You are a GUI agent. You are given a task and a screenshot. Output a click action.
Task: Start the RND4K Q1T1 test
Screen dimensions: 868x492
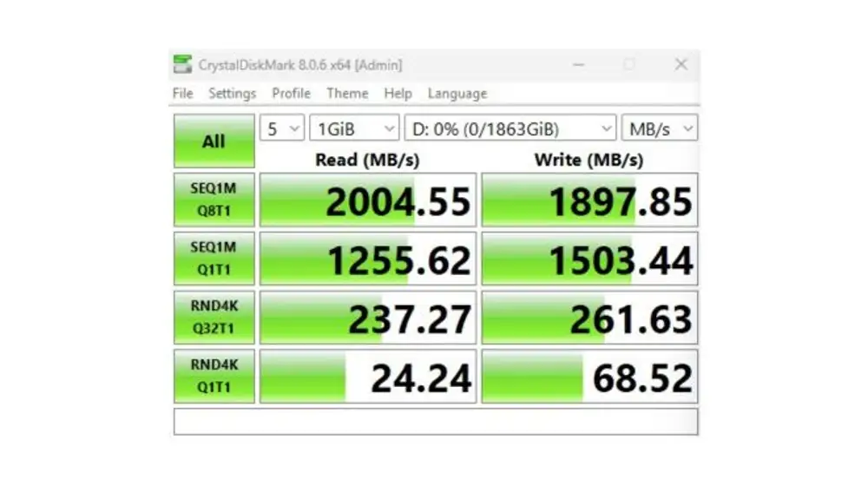coord(214,377)
